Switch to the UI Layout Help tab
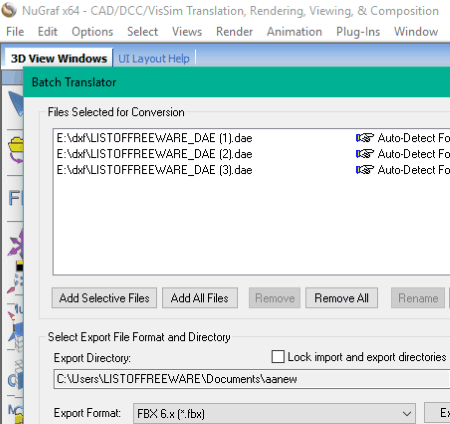The width and height of the screenshot is (450, 424). (154, 59)
